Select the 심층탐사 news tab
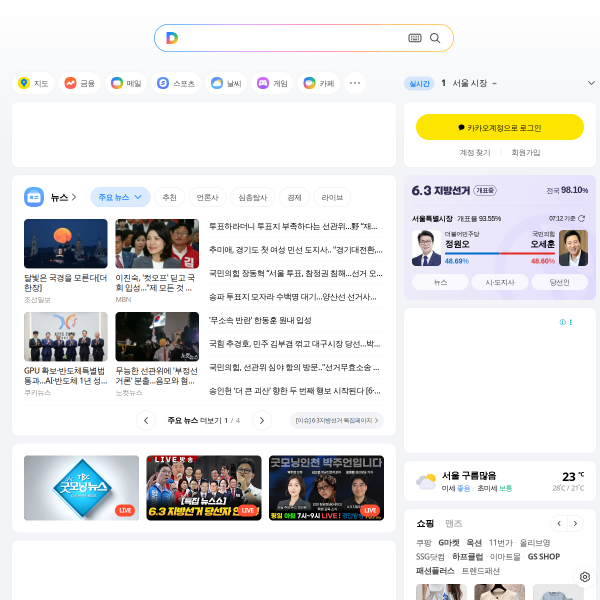The height and width of the screenshot is (600, 600). point(253,197)
